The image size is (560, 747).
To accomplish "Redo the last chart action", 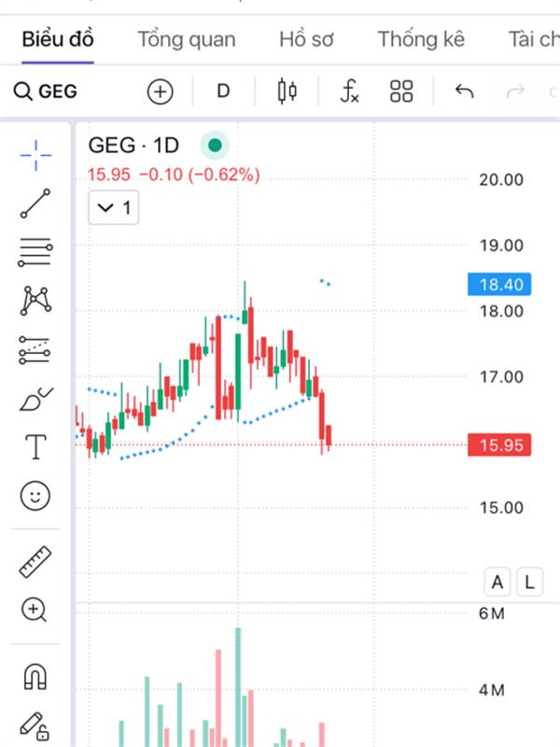I will click(515, 91).
